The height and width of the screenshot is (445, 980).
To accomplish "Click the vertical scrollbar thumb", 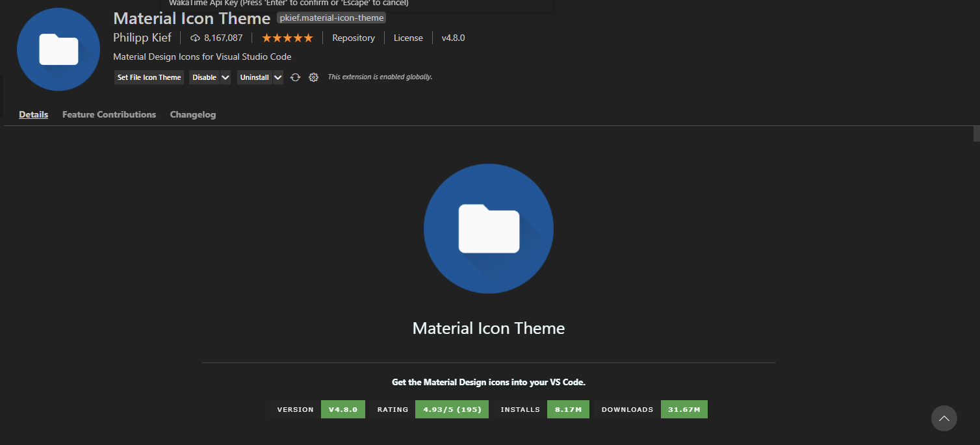I will click(976, 134).
